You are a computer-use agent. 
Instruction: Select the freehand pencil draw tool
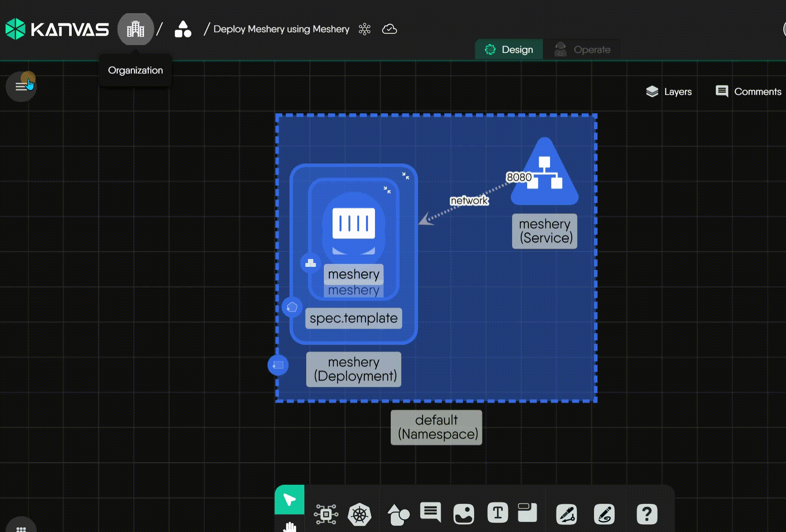tap(604, 514)
